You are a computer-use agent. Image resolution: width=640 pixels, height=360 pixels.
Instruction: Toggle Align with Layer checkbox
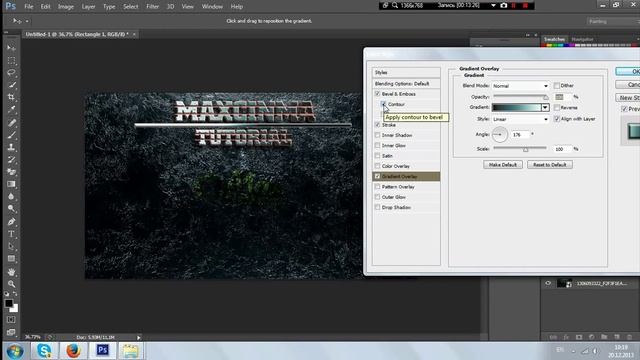pos(557,119)
